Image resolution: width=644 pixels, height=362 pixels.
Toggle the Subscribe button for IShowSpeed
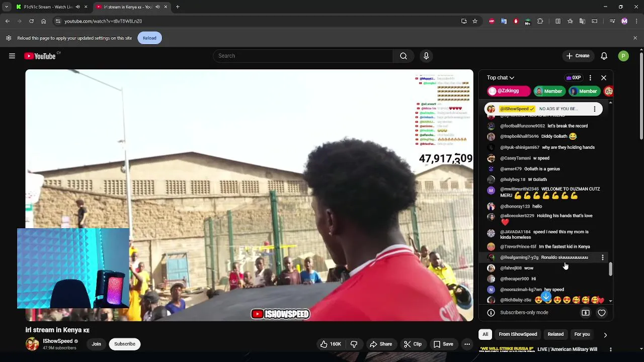click(125, 344)
